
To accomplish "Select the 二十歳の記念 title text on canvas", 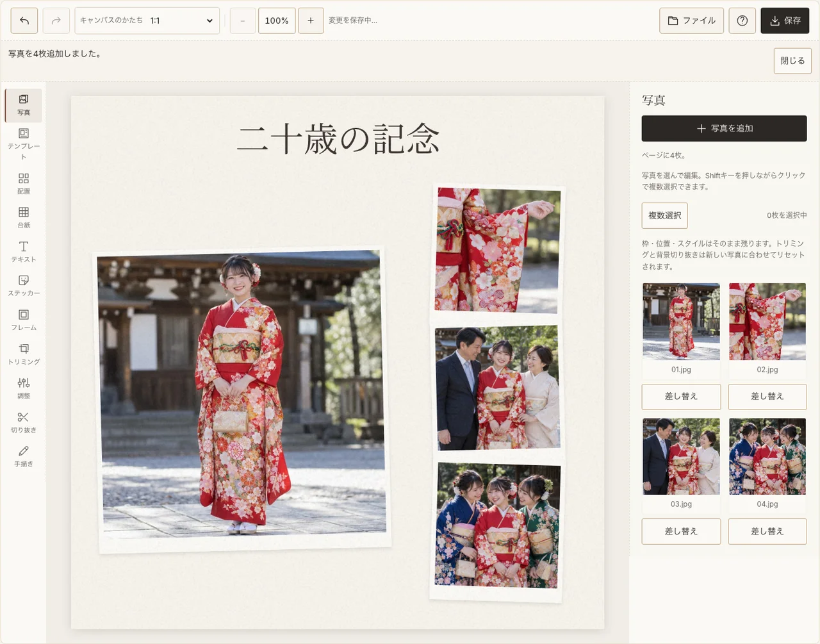I will [338, 139].
